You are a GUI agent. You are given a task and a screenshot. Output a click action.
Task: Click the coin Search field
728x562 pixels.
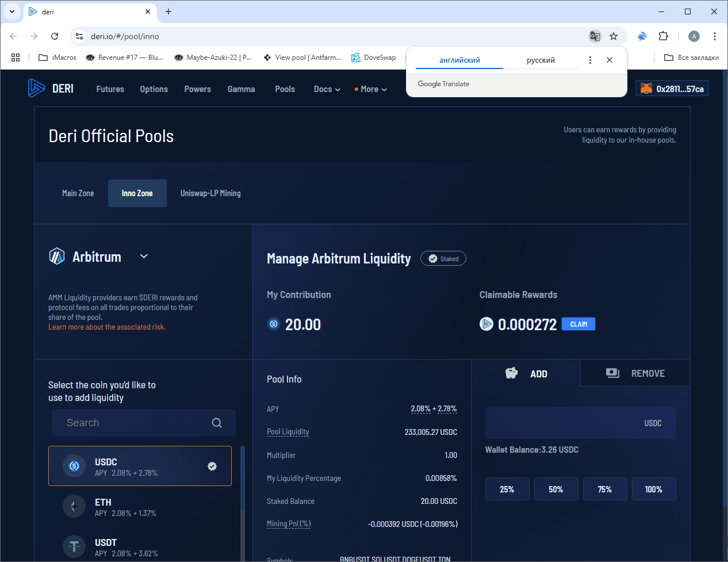pos(144,423)
